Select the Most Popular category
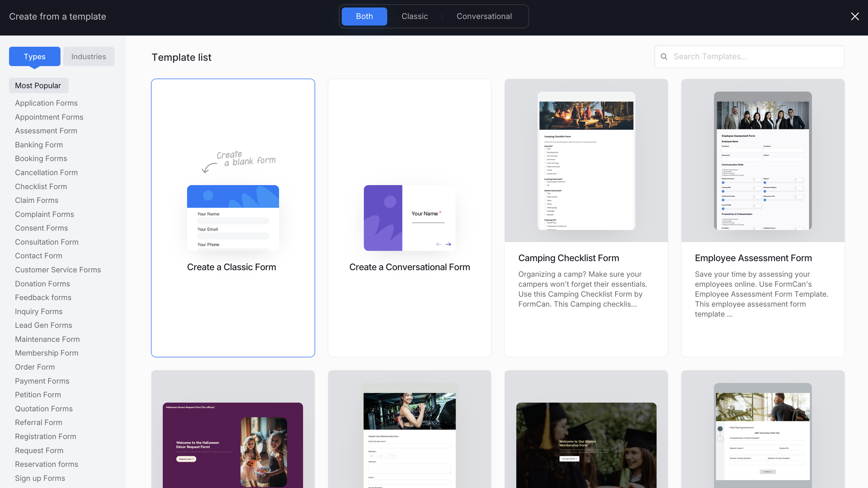The height and width of the screenshot is (488, 868). pos(38,86)
